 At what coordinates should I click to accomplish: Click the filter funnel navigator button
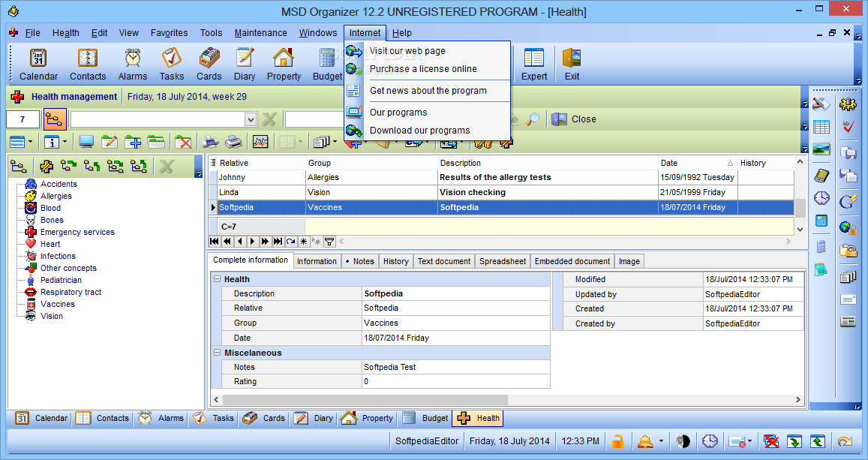pyautogui.click(x=329, y=242)
